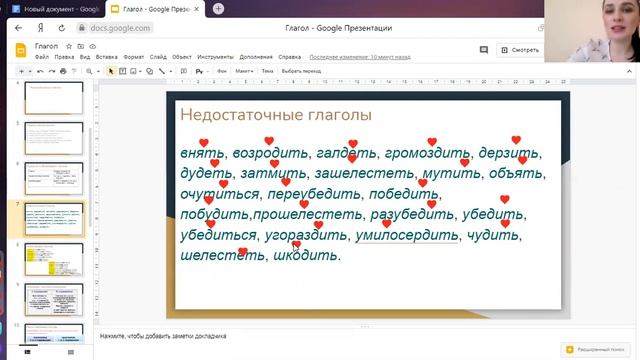
Task: Open the comment history icon
Action: click(484, 50)
